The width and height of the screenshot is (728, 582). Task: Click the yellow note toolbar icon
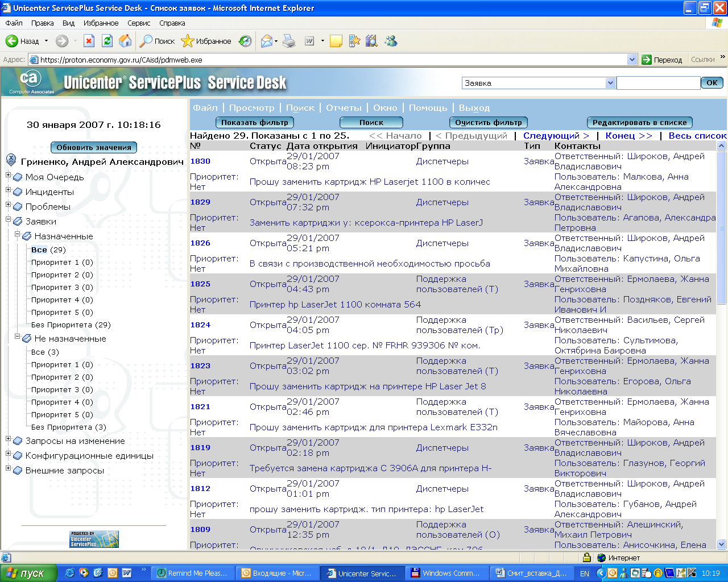pyautogui.click(x=336, y=41)
